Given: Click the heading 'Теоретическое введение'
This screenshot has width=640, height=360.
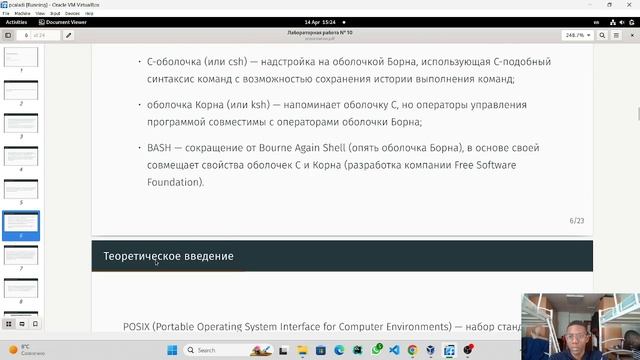Looking at the screenshot, I should (169, 256).
